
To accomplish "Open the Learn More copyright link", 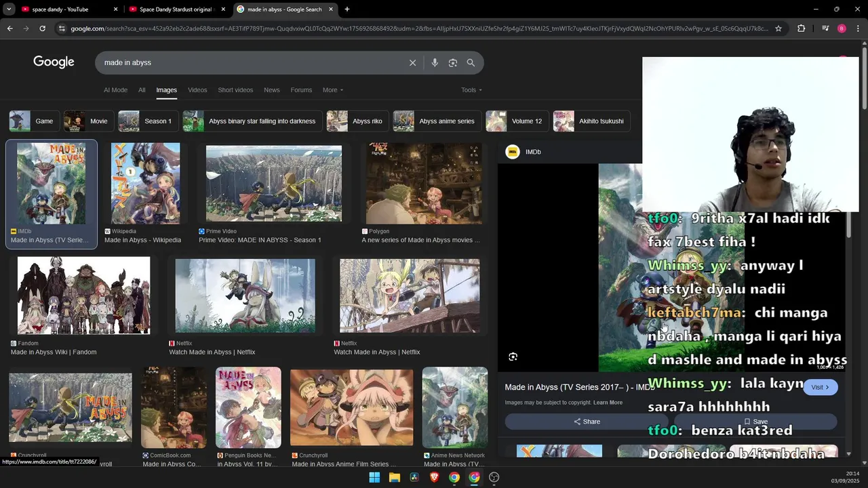I will [608, 403].
